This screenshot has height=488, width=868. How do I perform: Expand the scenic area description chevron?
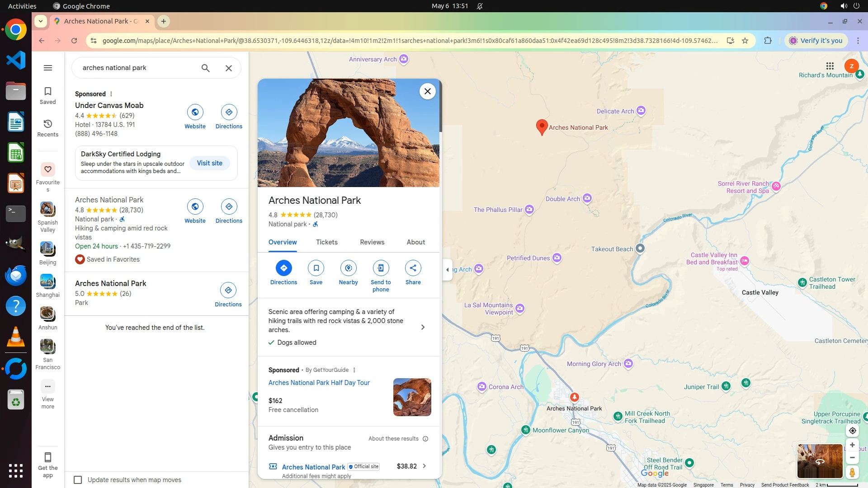423,327
